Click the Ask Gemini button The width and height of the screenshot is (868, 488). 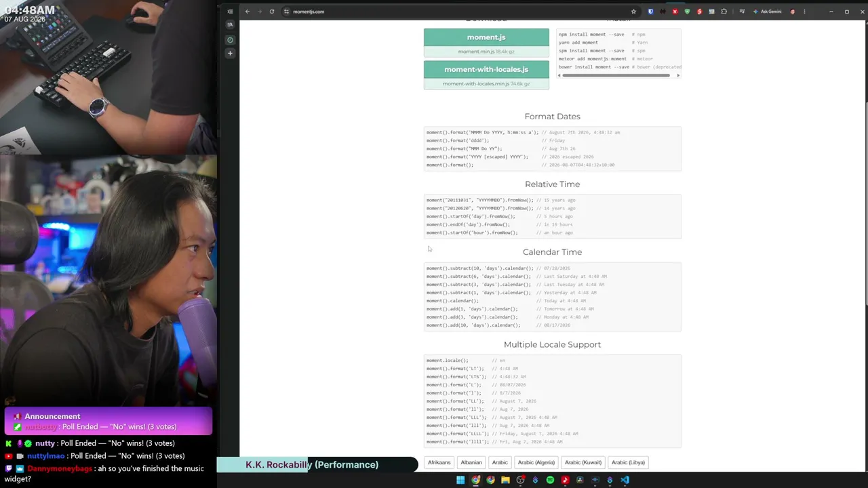coord(768,12)
